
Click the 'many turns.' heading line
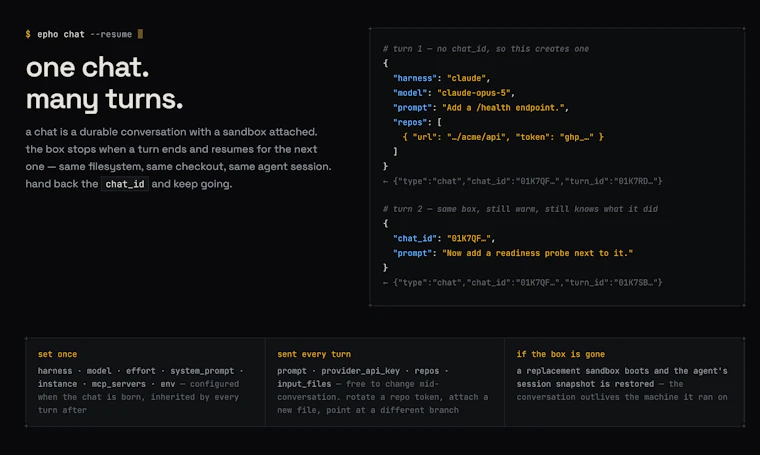click(104, 99)
